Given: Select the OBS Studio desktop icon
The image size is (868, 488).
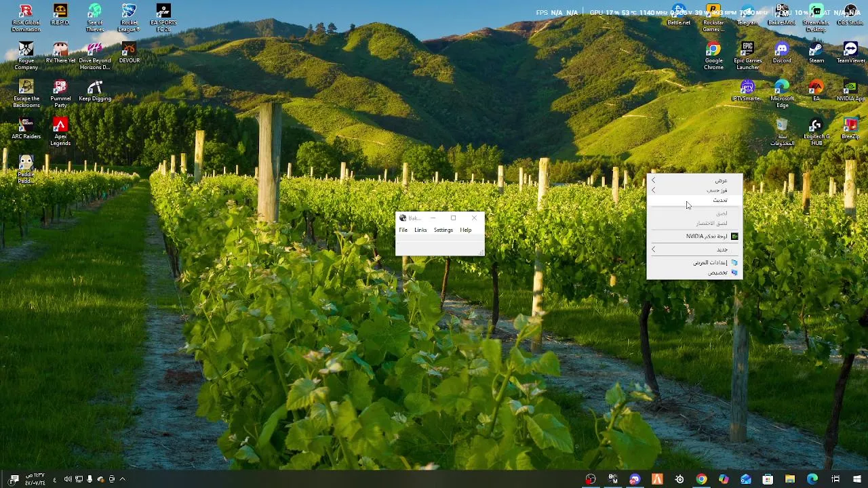Looking at the screenshot, I should tap(850, 16).
